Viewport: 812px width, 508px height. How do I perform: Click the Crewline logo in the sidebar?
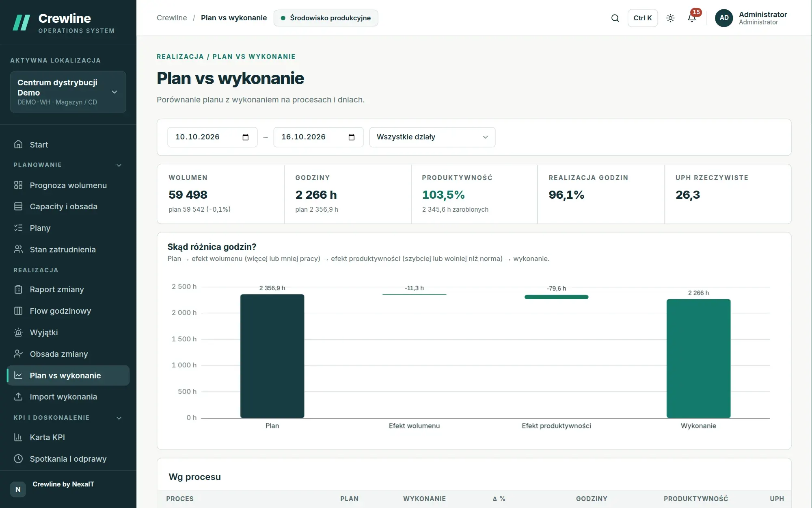64,22
